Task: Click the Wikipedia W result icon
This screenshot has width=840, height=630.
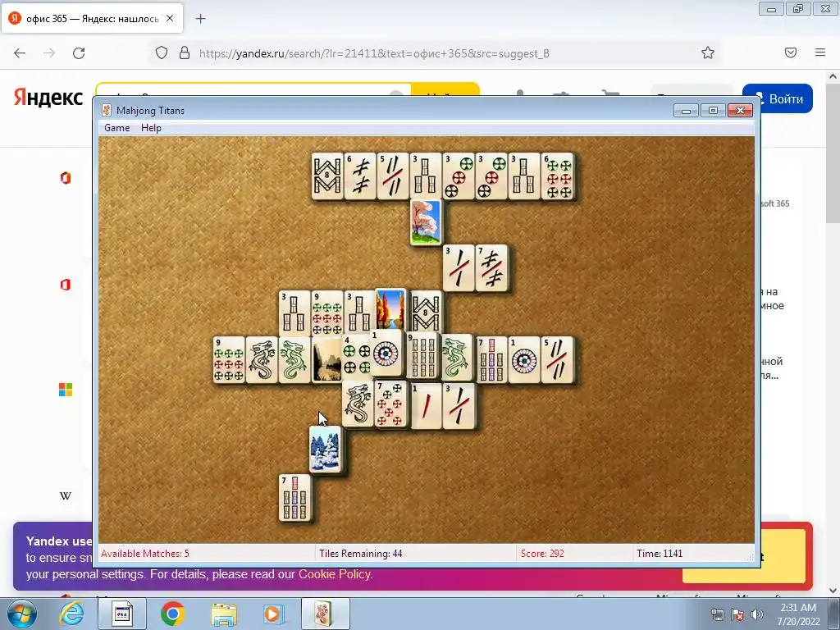Action: coord(66,496)
